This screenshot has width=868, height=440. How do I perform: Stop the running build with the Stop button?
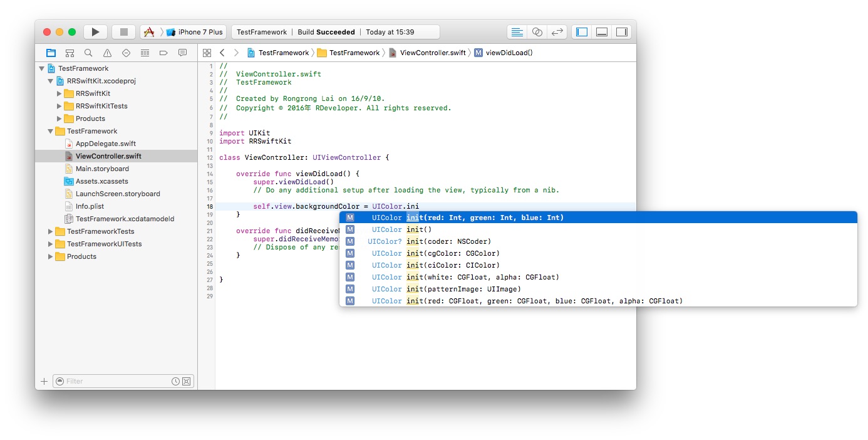124,32
